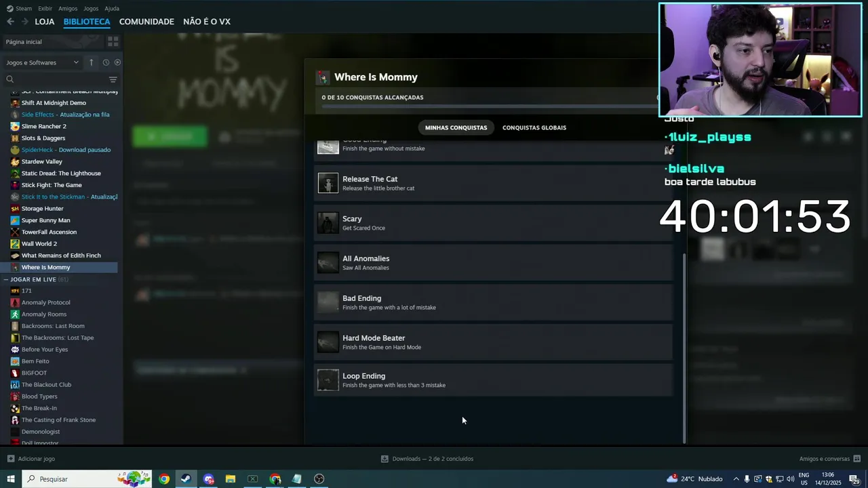Click the Hard Mode Beater achievement icon
The height and width of the screenshot is (488, 868).
[x=328, y=342]
